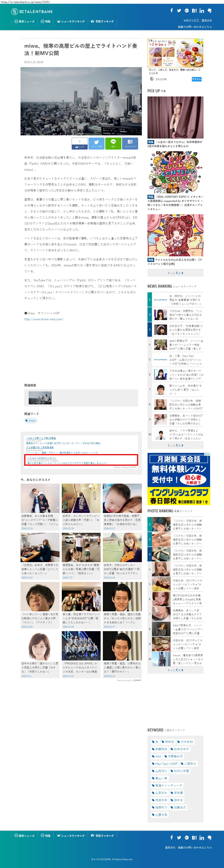
Task: Click the Evernote elephant icon in the top header
Action: point(210,10)
